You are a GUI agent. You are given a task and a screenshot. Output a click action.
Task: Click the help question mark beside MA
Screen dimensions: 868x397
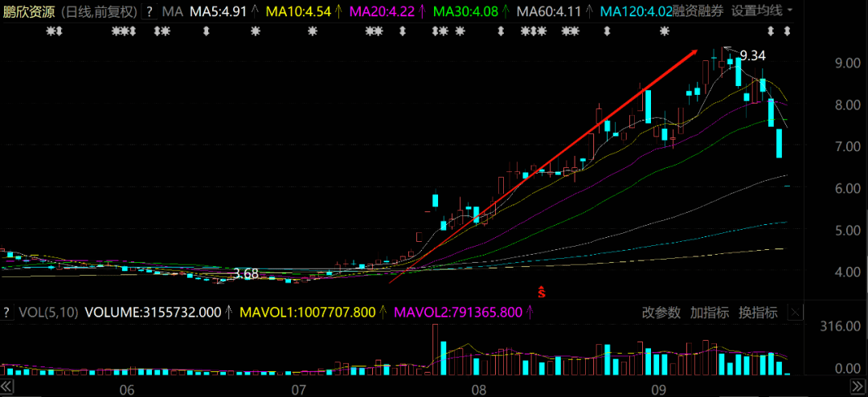[149, 11]
